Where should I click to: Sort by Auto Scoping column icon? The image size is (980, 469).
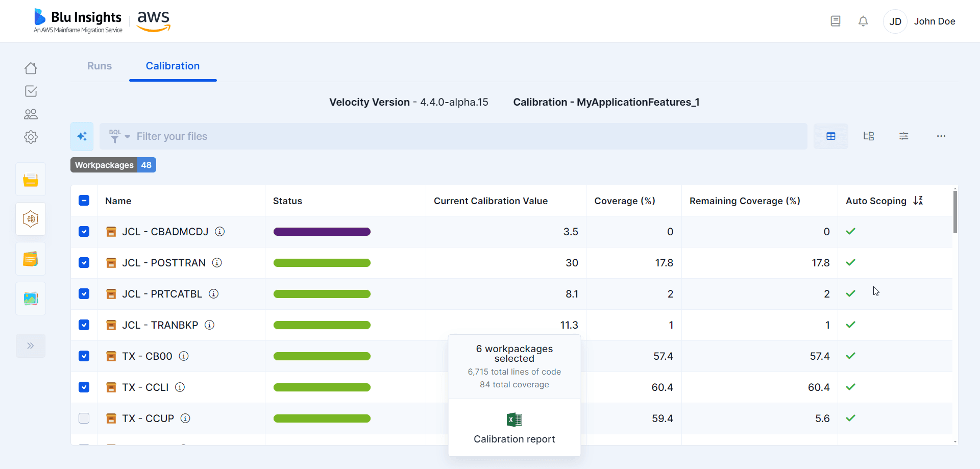[x=918, y=201]
